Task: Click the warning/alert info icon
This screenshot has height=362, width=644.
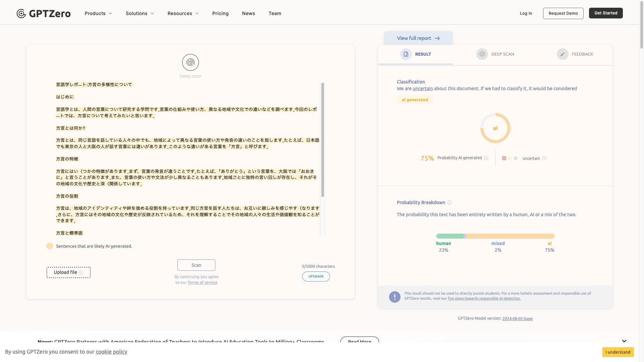Action: click(x=394, y=296)
